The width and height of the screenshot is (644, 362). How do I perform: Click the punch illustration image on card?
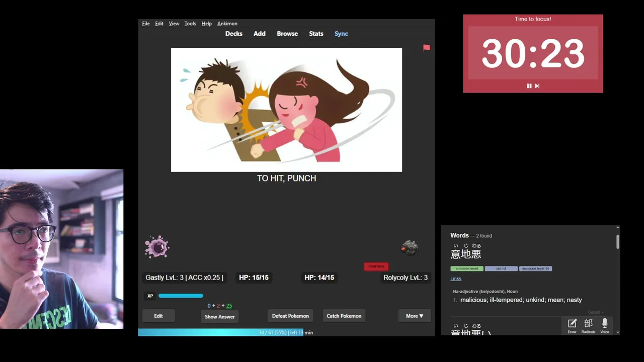click(x=286, y=110)
